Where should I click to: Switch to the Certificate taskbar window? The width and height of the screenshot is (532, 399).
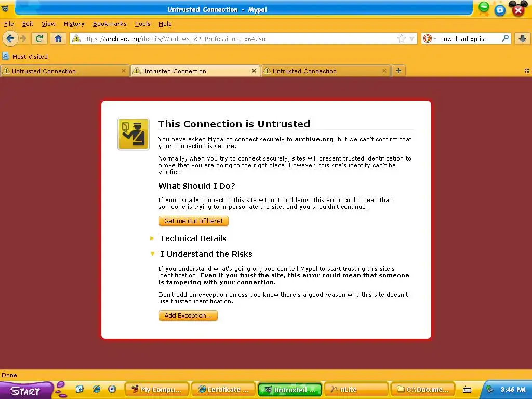224,390
